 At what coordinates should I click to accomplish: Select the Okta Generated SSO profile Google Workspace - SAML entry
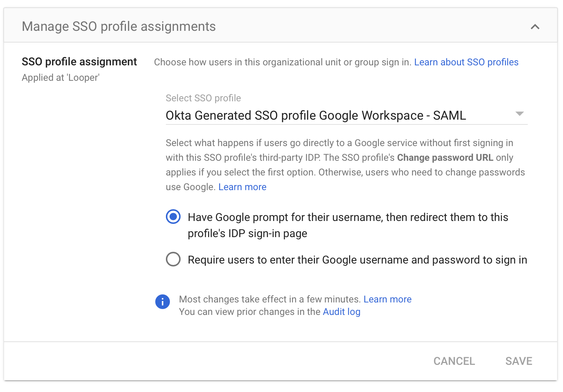[316, 115]
